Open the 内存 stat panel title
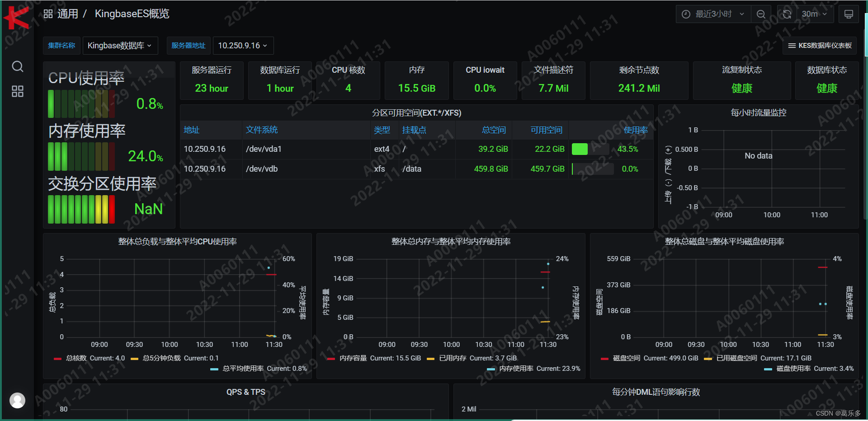 (416, 70)
